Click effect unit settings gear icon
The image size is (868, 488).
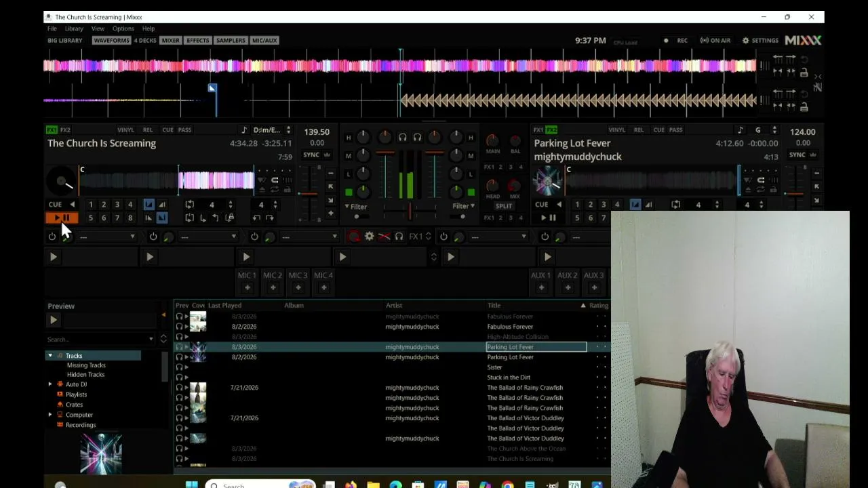coord(369,237)
